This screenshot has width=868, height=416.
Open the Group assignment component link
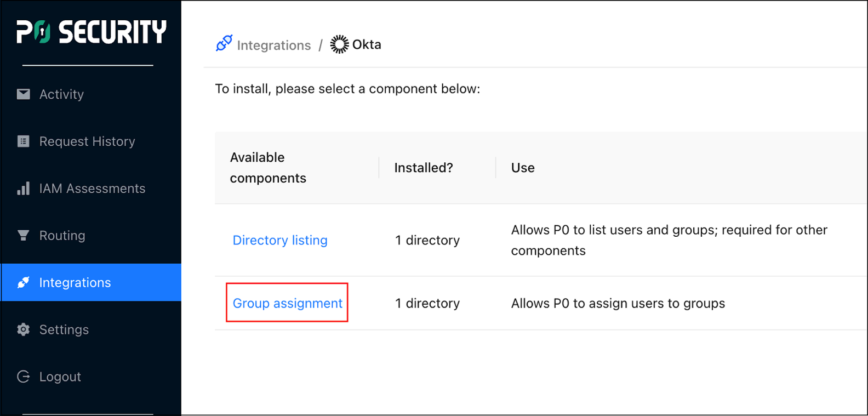pyautogui.click(x=287, y=303)
